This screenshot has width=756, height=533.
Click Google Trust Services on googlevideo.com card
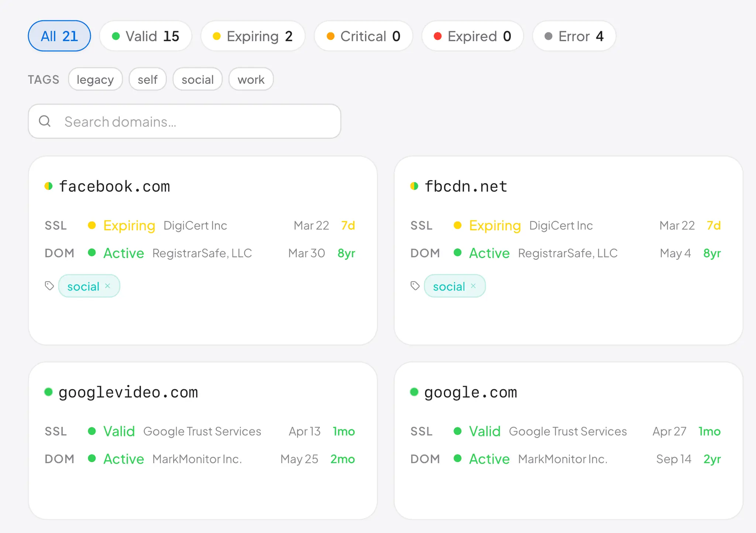click(x=202, y=431)
